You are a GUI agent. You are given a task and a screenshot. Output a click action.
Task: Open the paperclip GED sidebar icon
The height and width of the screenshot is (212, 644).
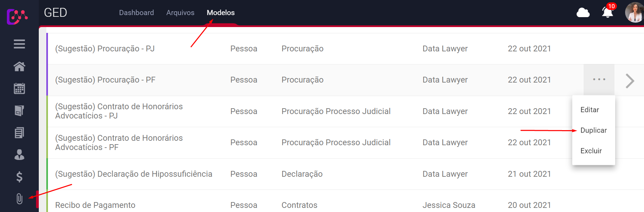19,199
